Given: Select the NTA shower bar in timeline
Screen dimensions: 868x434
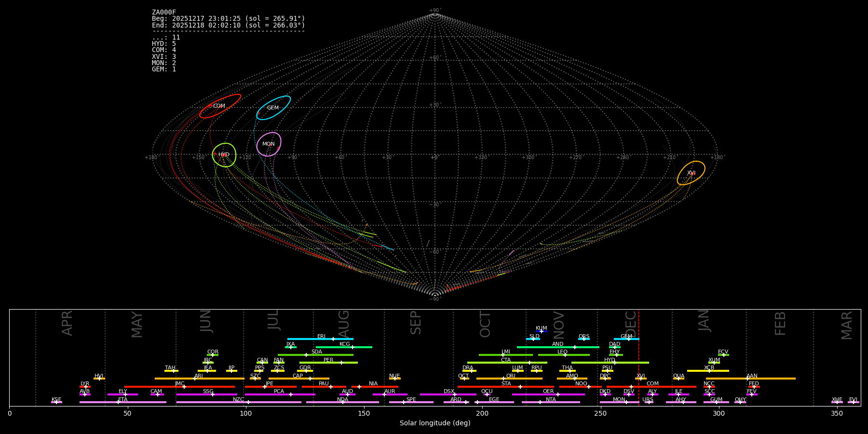Looking at the screenshot, I should click(550, 402).
